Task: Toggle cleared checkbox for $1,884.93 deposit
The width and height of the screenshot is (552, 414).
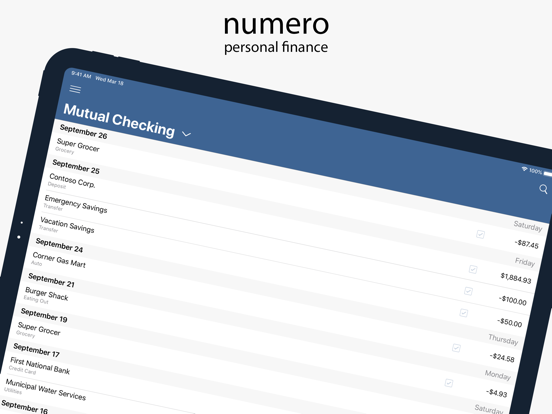Action: tap(473, 269)
